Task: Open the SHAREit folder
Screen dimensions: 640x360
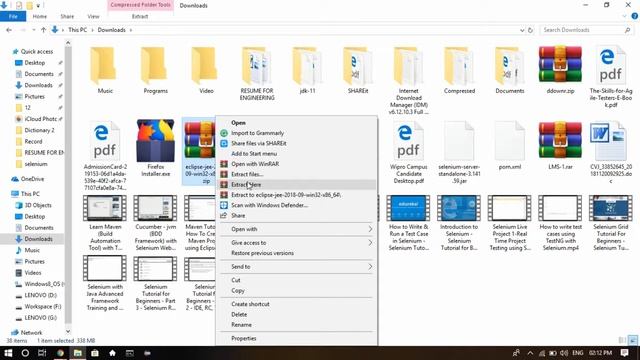Action: [x=358, y=66]
